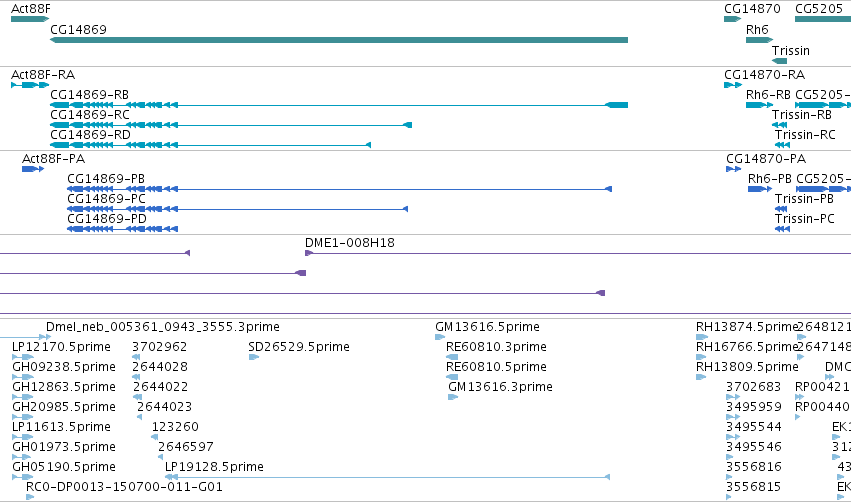Select the CG14869-PB protein feature
The height and width of the screenshot is (502, 851).
[339, 189]
